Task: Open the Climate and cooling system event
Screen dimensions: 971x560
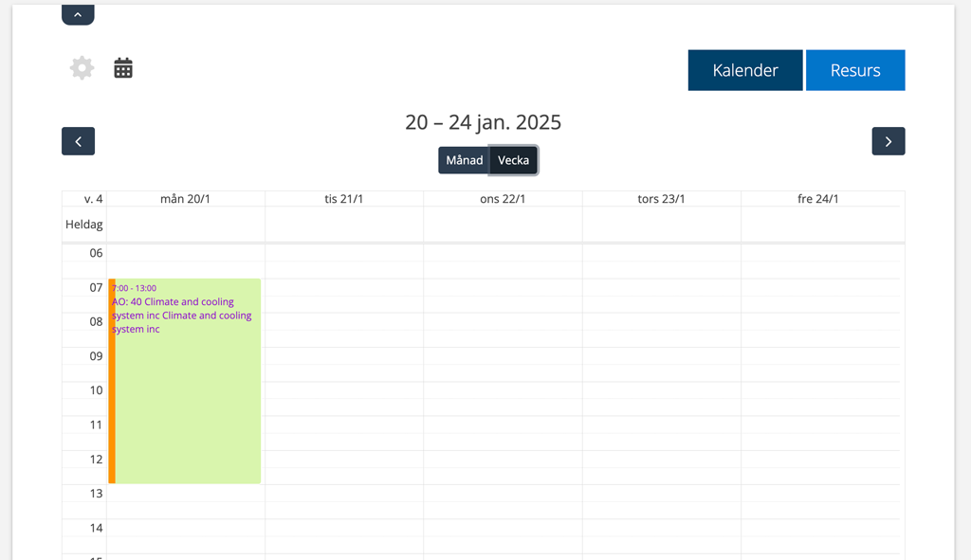Action: 187,379
